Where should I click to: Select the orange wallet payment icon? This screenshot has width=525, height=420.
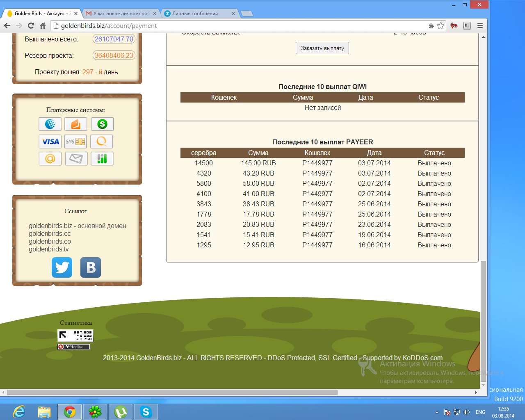(76, 124)
